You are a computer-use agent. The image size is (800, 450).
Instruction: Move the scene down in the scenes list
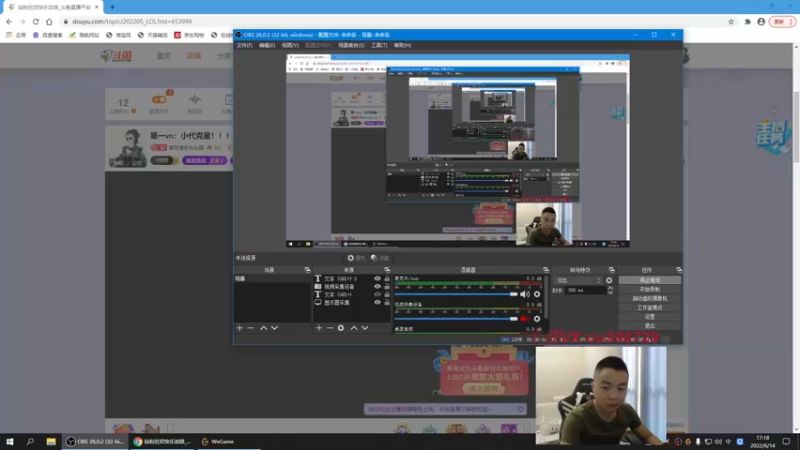[x=274, y=328]
